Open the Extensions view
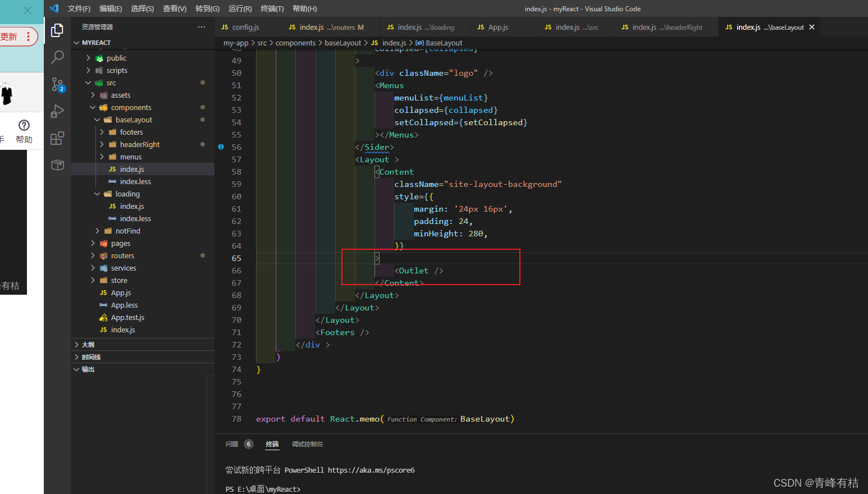Image resolution: width=868 pixels, height=494 pixels. tap(57, 138)
